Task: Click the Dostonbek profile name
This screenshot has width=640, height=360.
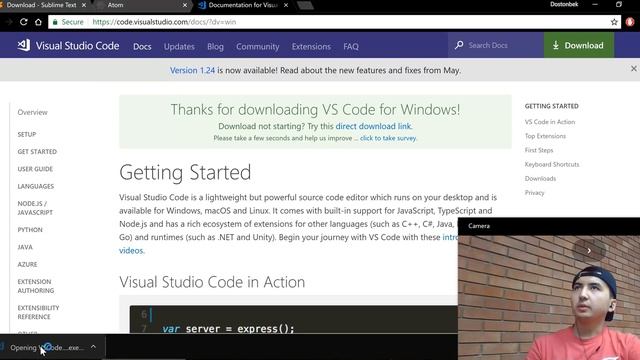Action: coord(564,4)
